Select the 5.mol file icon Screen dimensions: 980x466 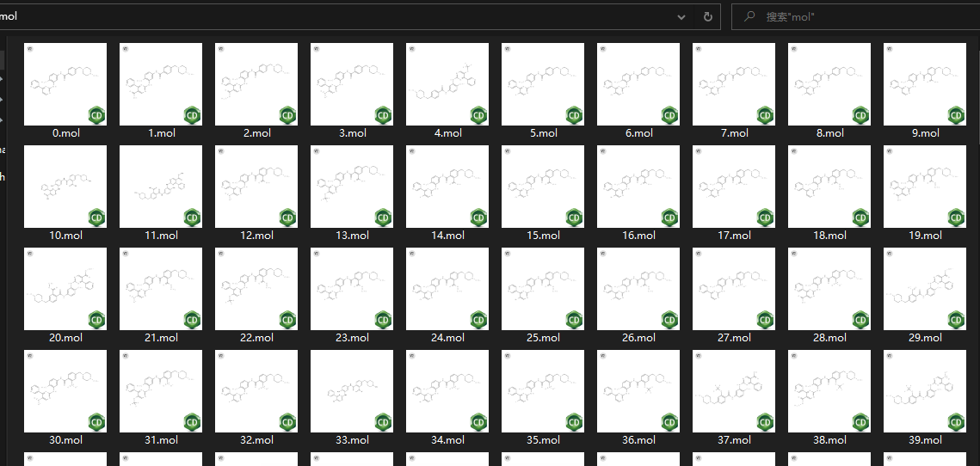coord(543,83)
